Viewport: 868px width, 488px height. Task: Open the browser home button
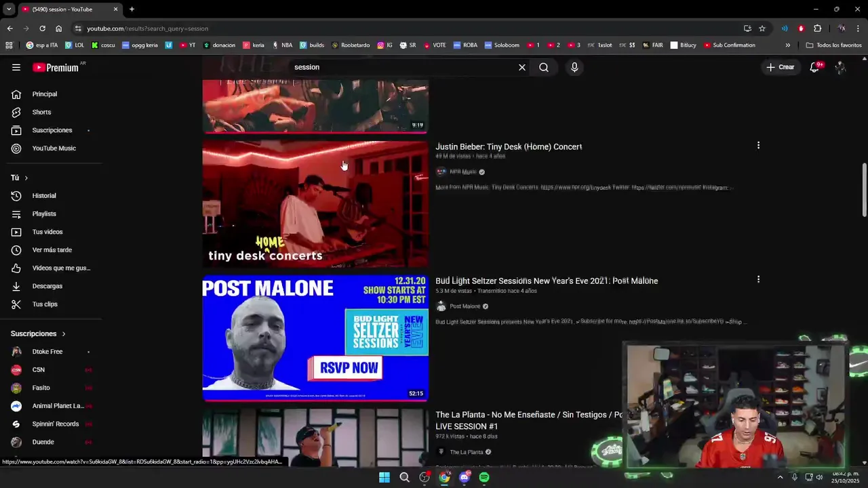tap(58, 28)
